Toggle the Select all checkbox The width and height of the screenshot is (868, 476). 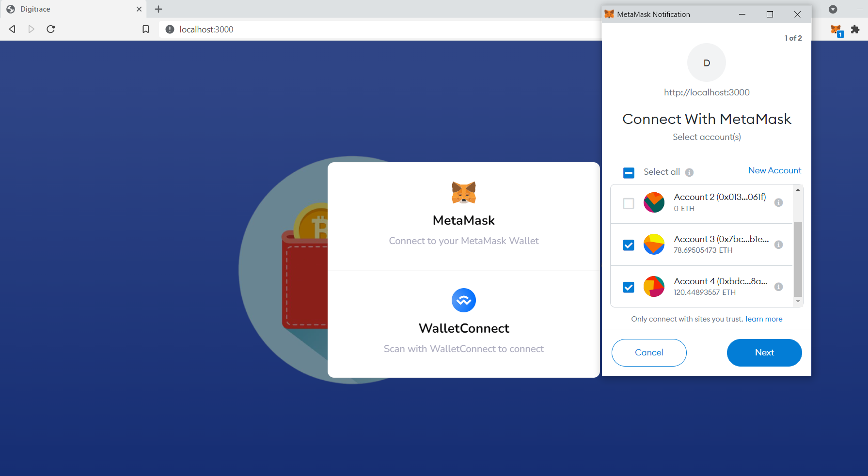[629, 173]
